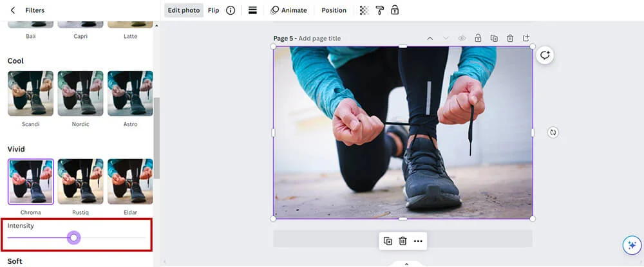The height and width of the screenshot is (267, 644).
Task: Go back using the Filters panel arrow
Action: 12,10
